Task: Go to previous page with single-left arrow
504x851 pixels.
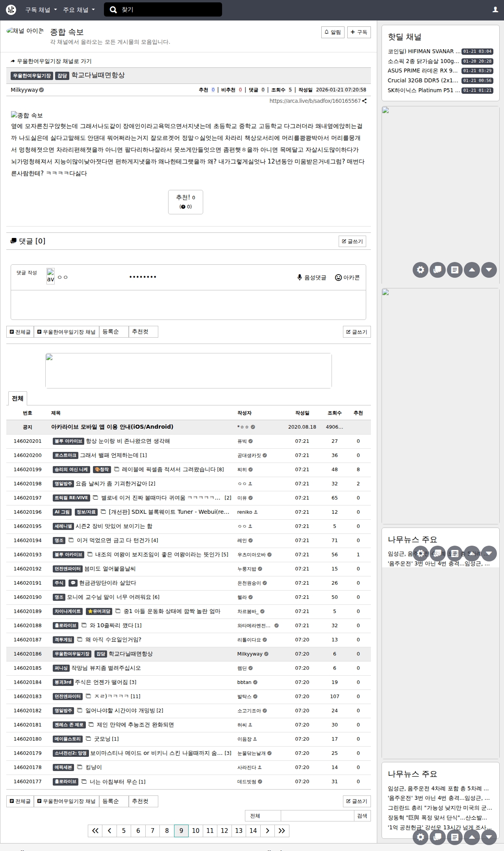Action: [109, 831]
